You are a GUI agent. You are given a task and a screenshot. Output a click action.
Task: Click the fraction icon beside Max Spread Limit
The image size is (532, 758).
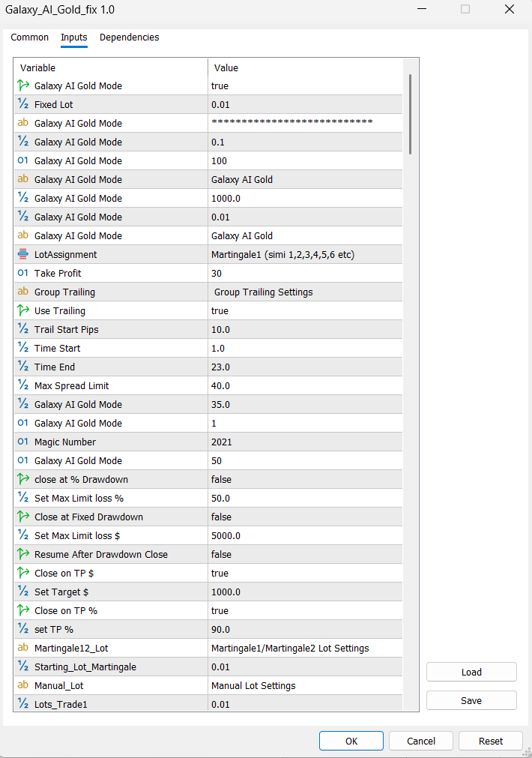22,386
